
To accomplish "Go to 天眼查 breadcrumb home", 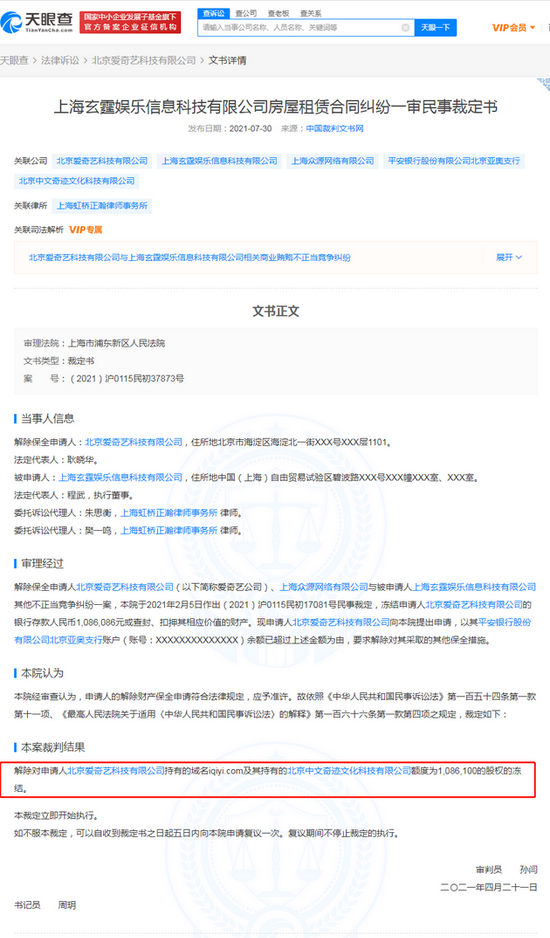I will tap(14, 60).
